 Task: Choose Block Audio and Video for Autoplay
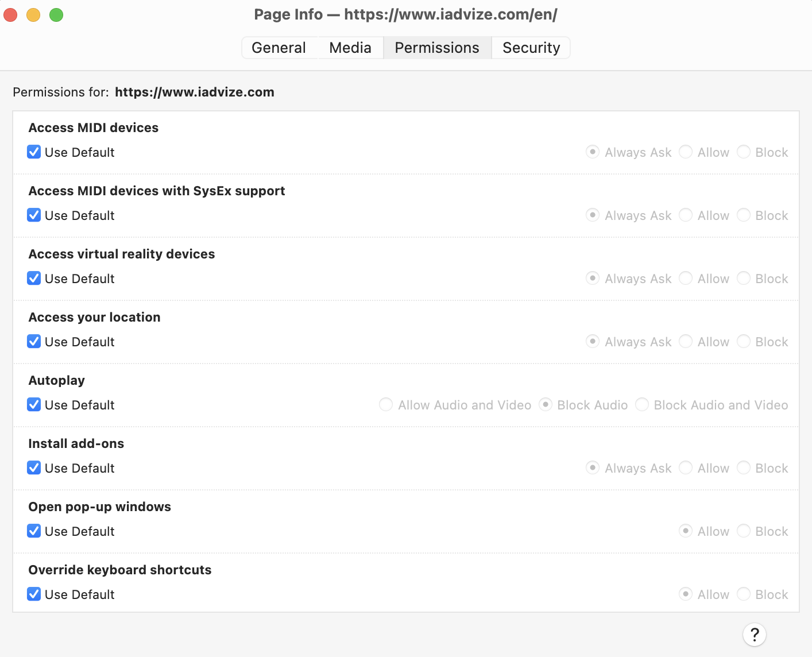(642, 404)
